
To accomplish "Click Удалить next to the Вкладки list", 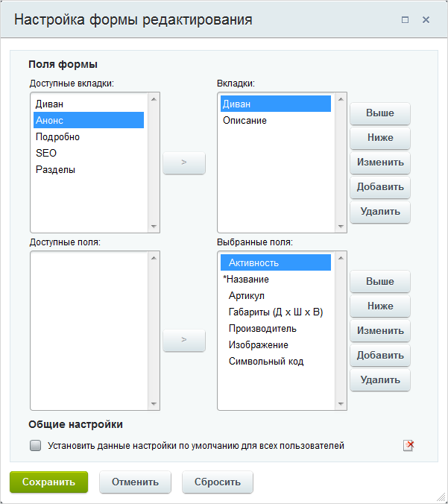I will (x=380, y=212).
